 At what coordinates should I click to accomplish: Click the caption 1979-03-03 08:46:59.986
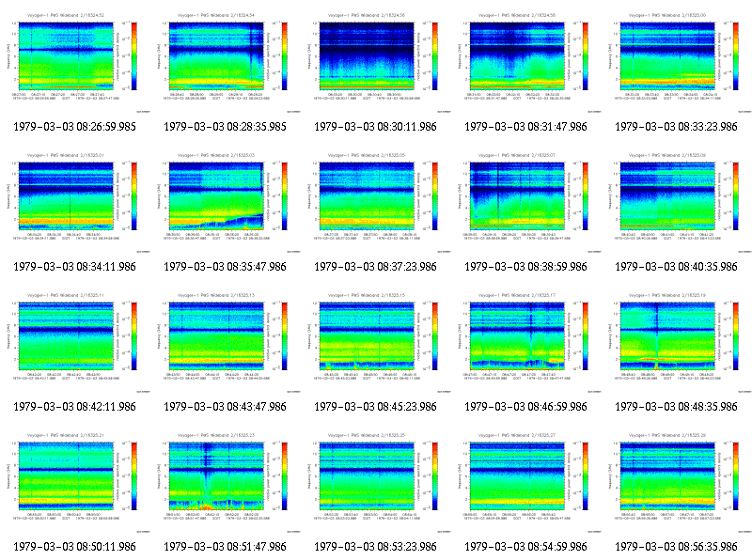(525, 407)
